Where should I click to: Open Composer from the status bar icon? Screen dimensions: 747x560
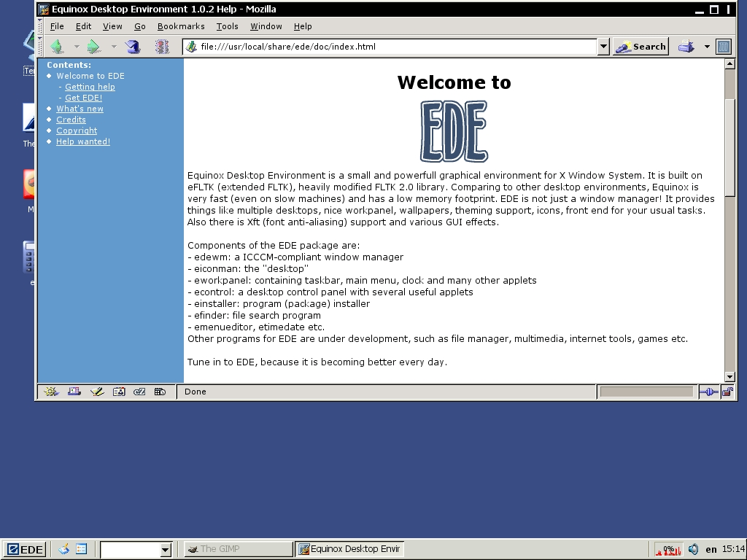[97, 392]
